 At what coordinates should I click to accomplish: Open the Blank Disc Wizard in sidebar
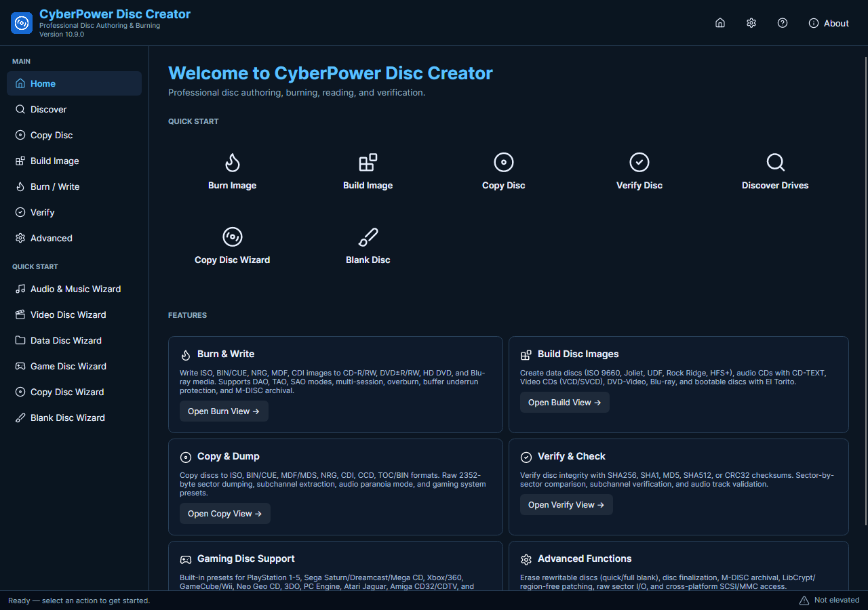tap(75, 418)
